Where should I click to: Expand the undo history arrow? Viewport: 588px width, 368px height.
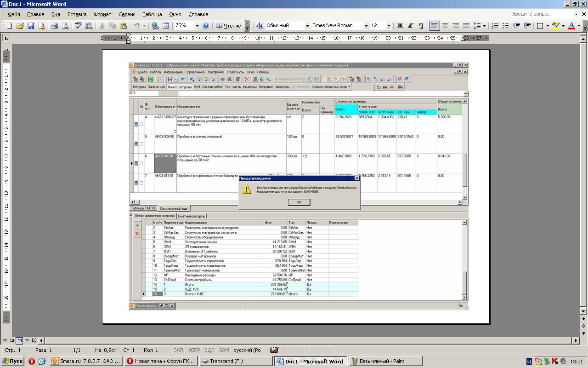[x=144, y=26]
